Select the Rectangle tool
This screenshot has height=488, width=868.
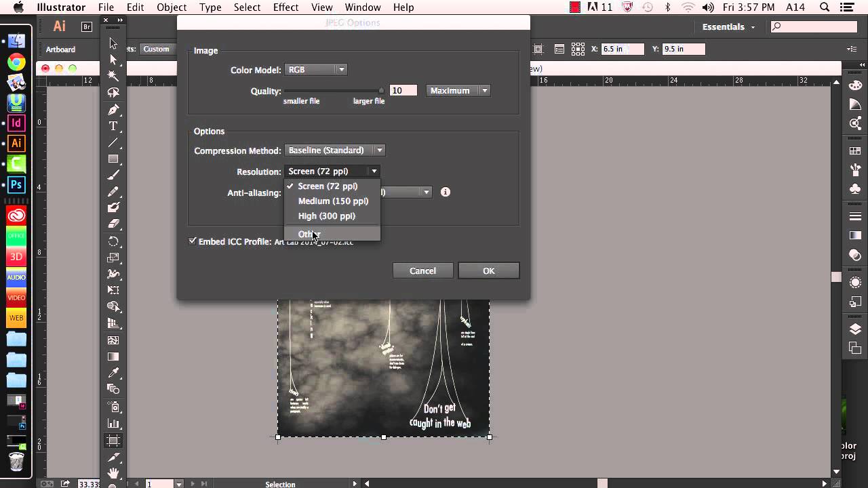point(113,159)
